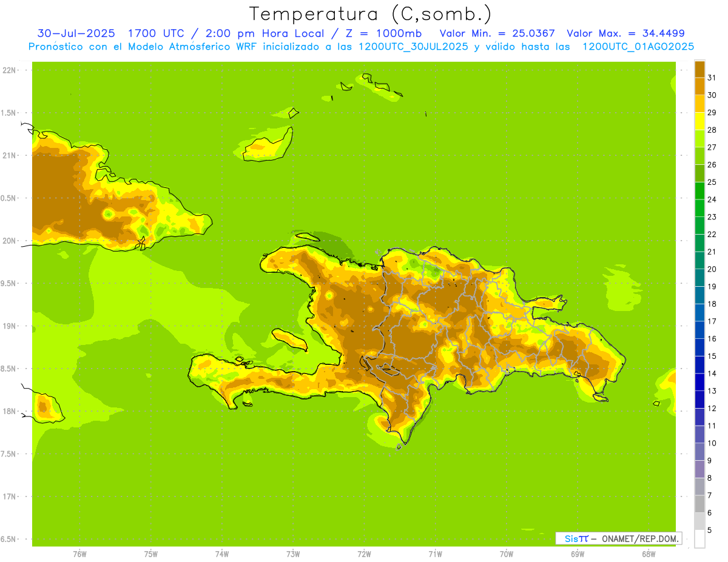
Task: Click '1200UTC_30JUL2025' initialization time text
Action: tap(413, 47)
